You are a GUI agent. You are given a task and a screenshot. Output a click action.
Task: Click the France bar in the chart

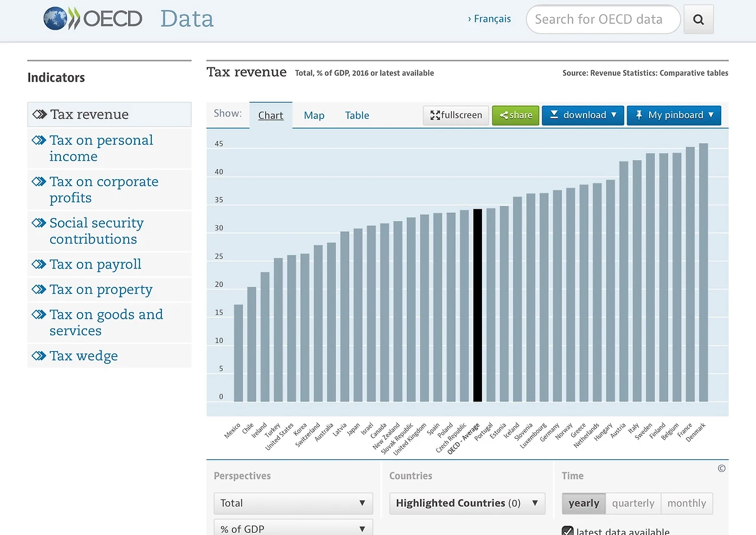tap(690, 274)
